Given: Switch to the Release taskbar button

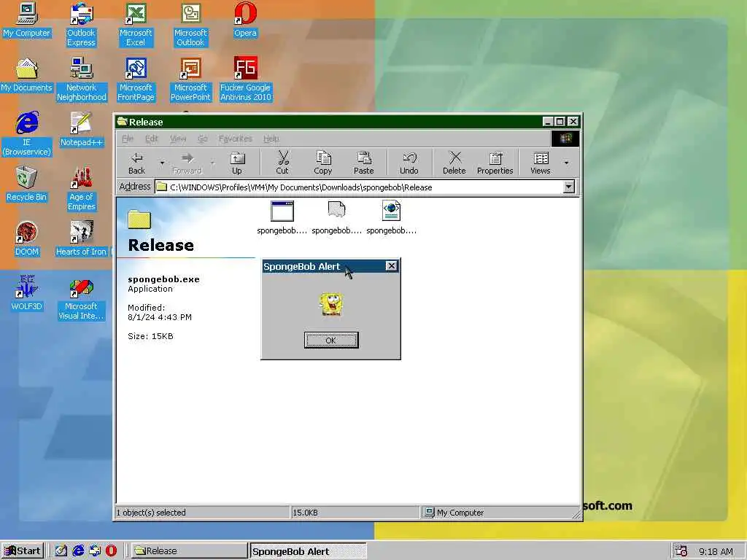Looking at the screenshot, I should coord(189,551).
